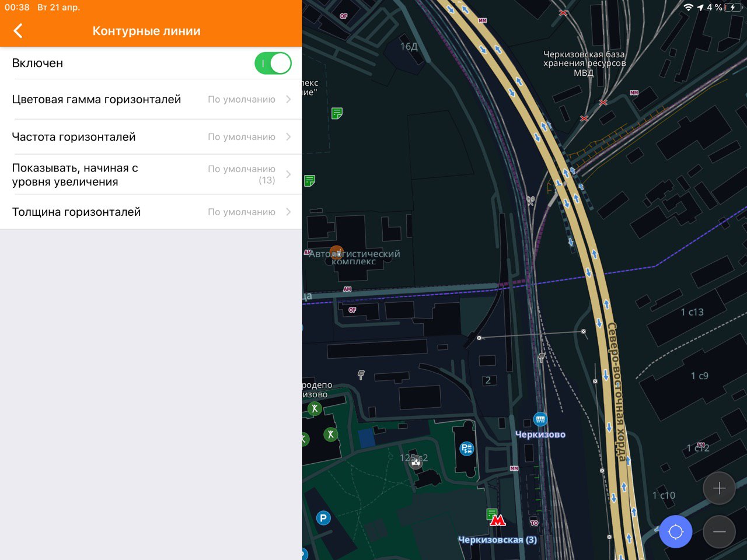Viewport: 747px width, 560px height.
Task: Expand chevron in Толщина горизонталей row
Action: pos(288,212)
